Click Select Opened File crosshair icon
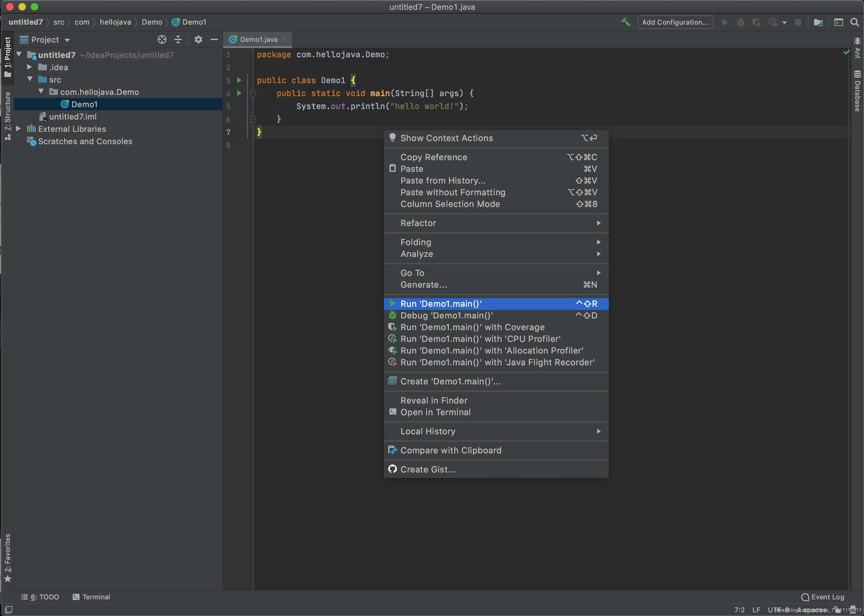864x616 pixels. [x=162, y=39]
